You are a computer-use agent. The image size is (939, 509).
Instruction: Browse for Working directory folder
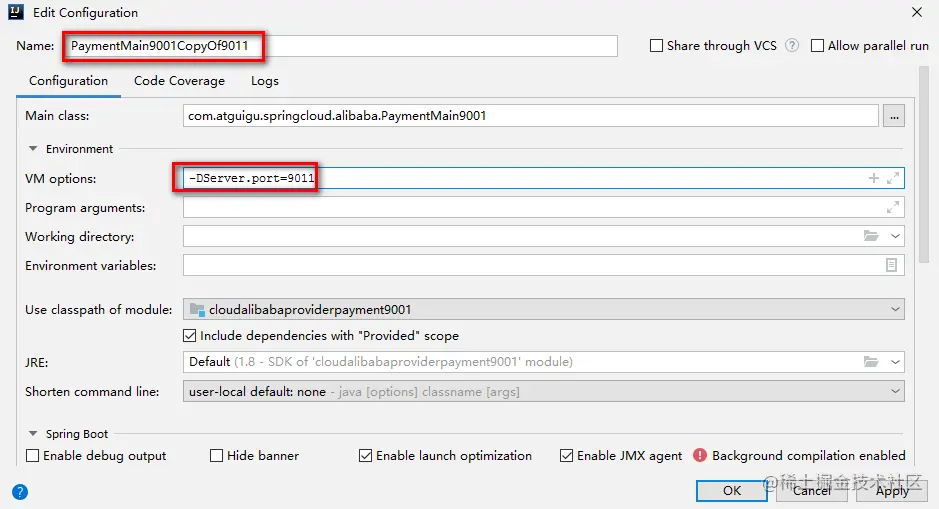[x=871, y=236]
